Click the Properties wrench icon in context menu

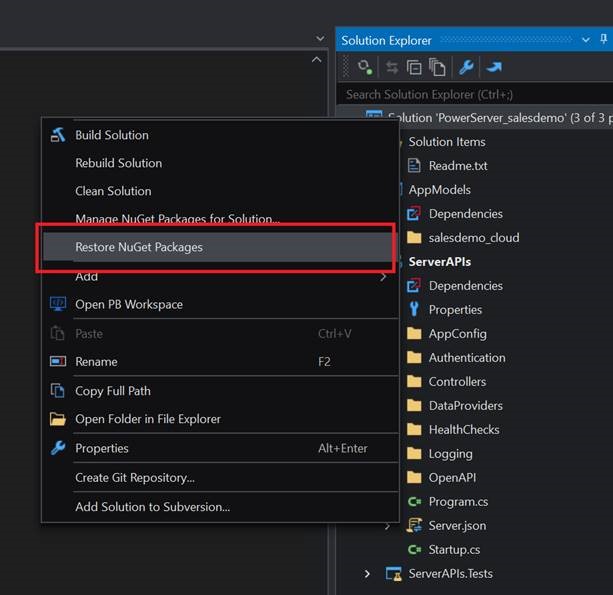click(x=58, y=448)
